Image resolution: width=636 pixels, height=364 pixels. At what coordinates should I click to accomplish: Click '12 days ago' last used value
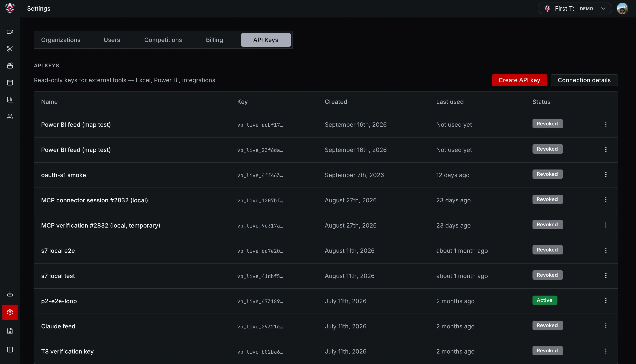tap(453, 175)
